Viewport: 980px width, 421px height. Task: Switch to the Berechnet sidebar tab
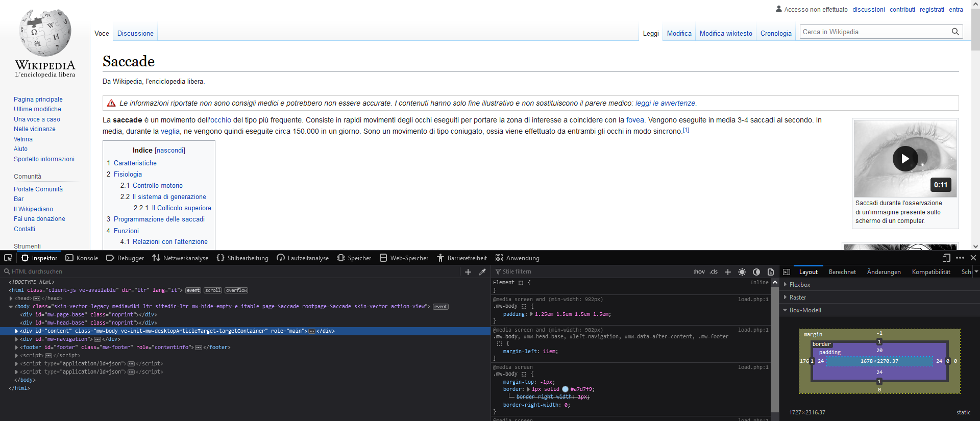click(842, 272)
